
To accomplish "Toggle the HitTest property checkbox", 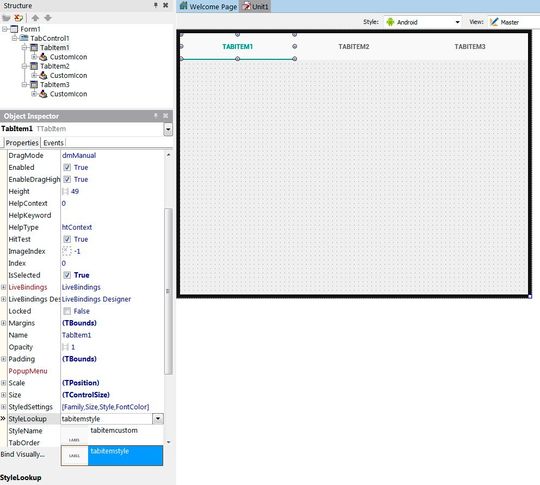I will click(67, 239).
